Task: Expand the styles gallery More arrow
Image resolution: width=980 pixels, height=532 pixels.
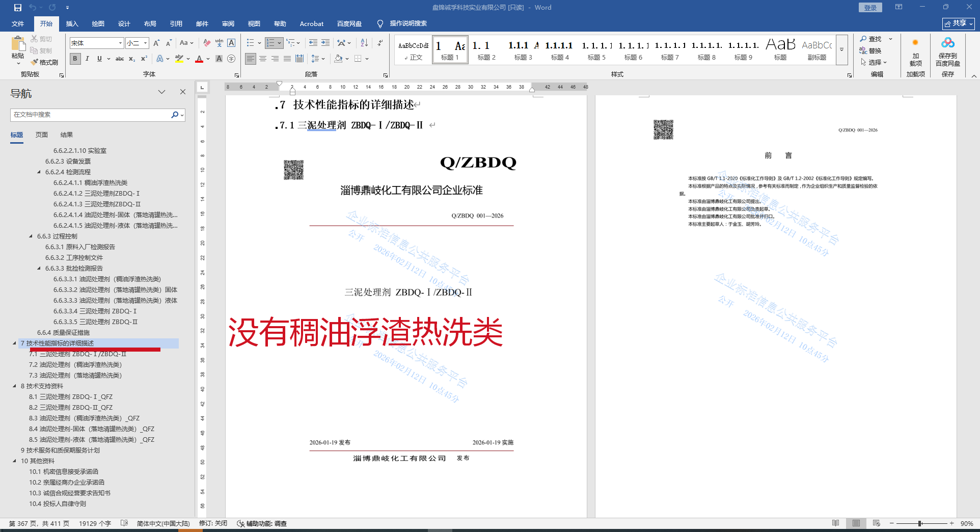Action: coord(841,50)
